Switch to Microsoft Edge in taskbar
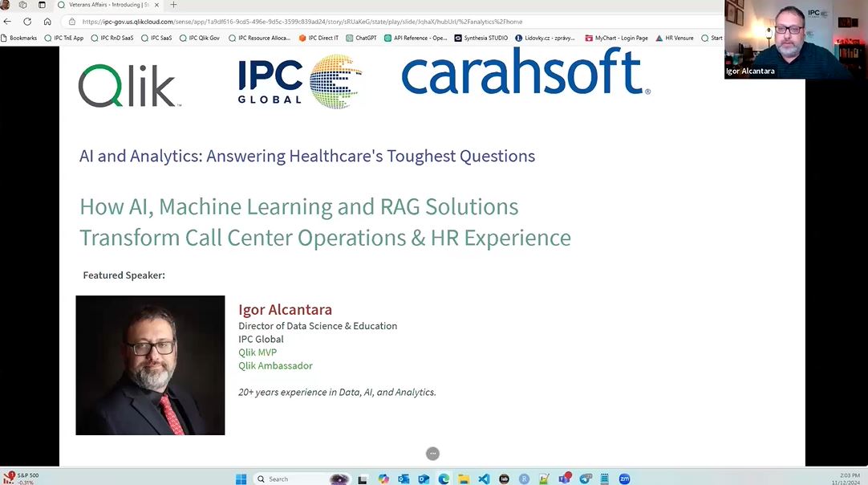This screenshot has width=868, height=485. click(444, 479)
